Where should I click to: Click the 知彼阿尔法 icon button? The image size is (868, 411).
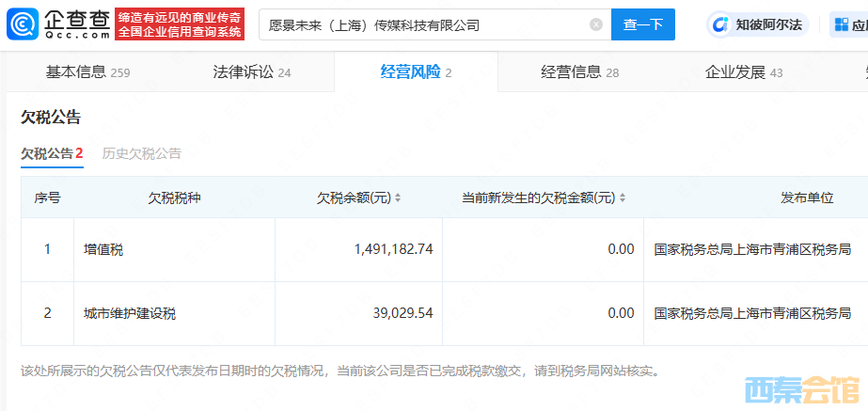pyautogui.click(x=720, y=25)
